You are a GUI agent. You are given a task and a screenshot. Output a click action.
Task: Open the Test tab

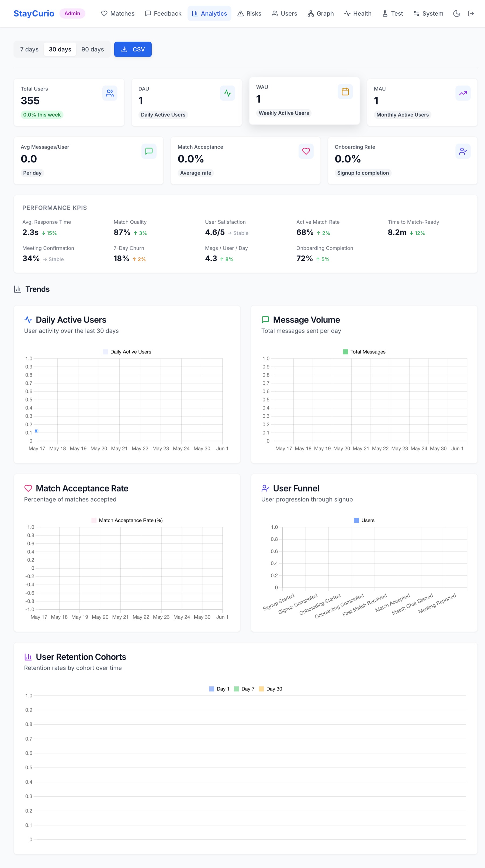pos(393,13)
